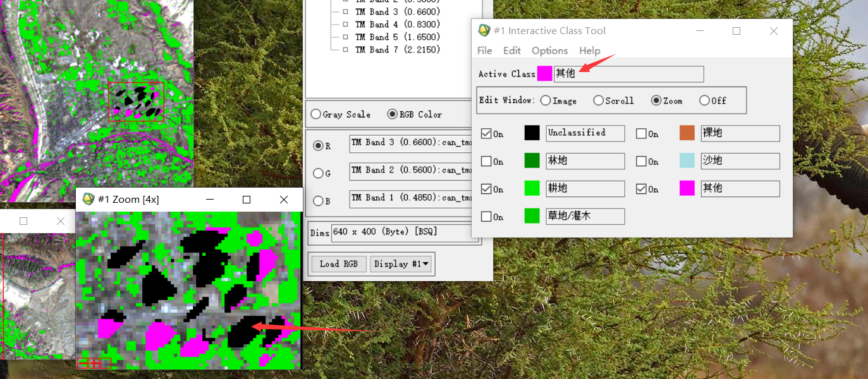Image resolution: width=868 pixels, height=379 pixels.
Task: Open the Help menu in Class Tool
Action: click(x=590, y=51)
